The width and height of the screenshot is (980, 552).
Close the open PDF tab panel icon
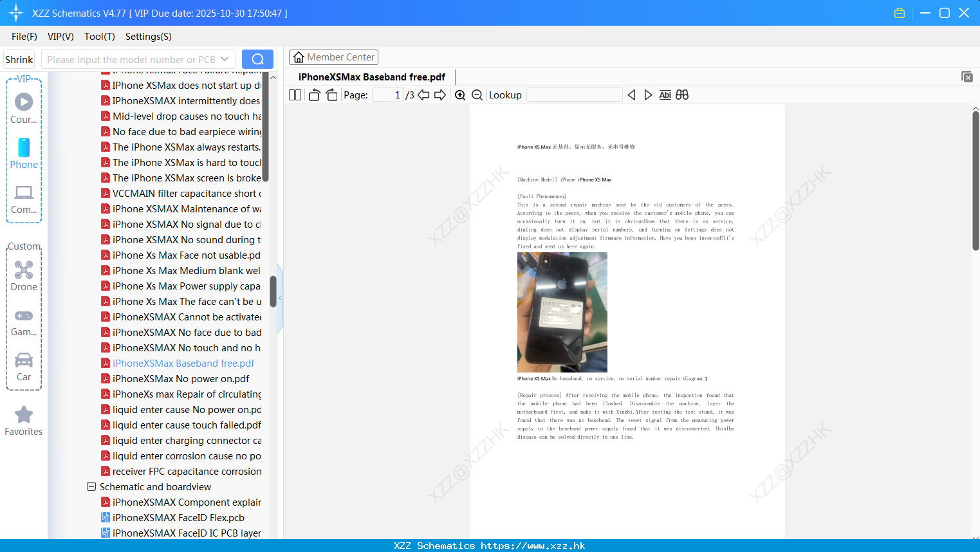click(967, 77)
